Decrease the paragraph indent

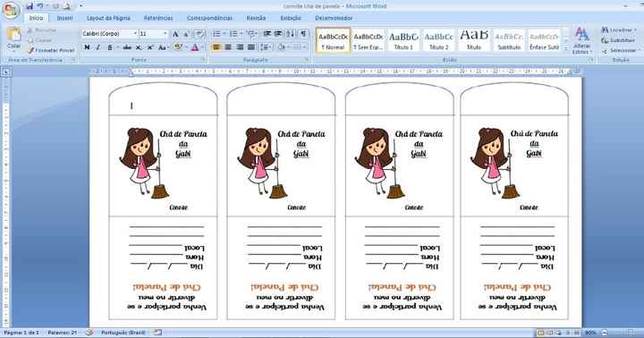267,34
